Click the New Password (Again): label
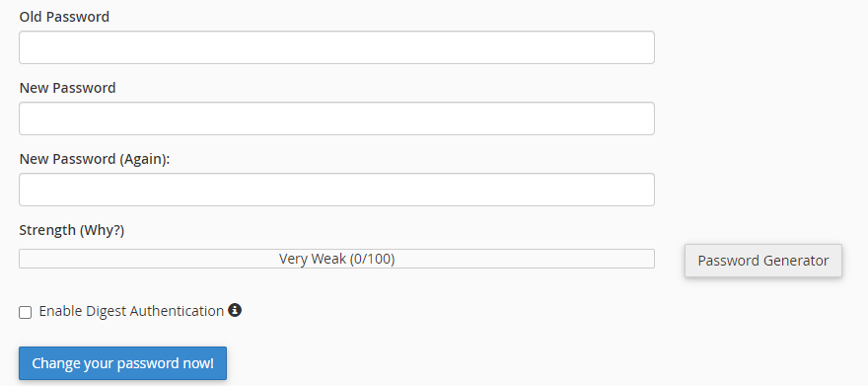Image resolution: width=868 pixels, height=386 pixels. coord(95,160)
